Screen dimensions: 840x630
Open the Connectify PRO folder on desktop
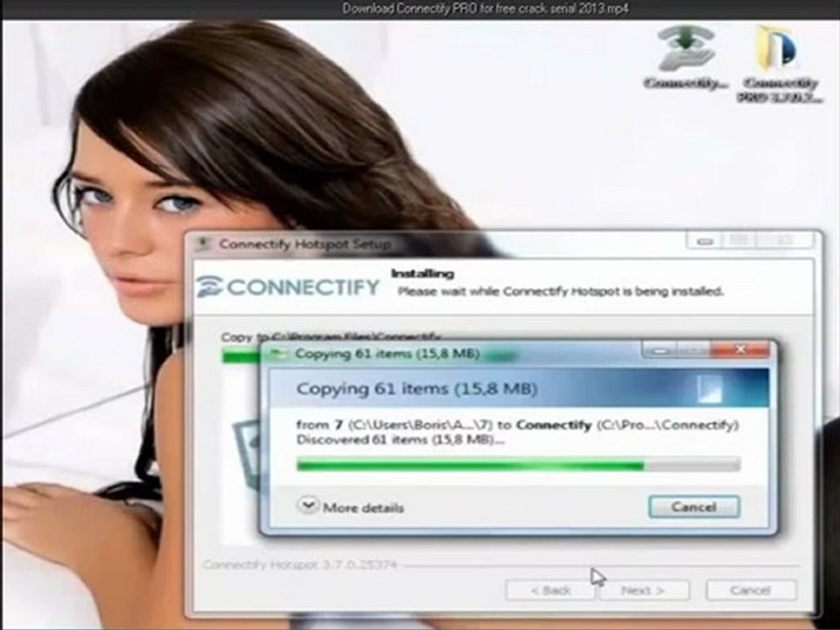(780, 63)
